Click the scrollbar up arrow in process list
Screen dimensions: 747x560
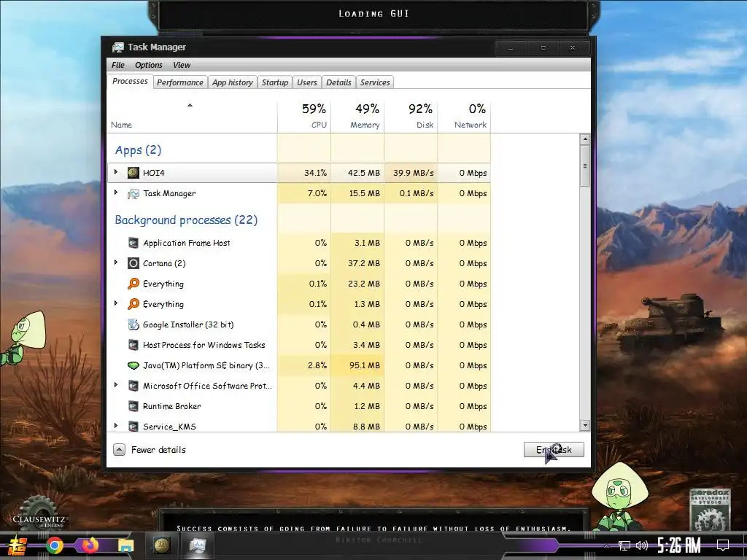pos(584,139)
